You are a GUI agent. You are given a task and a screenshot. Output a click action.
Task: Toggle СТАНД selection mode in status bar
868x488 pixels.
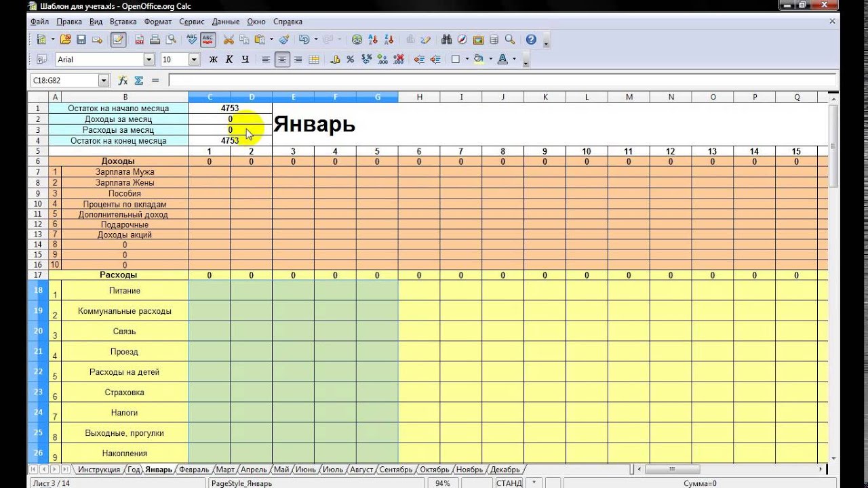(x=509, y=483)
